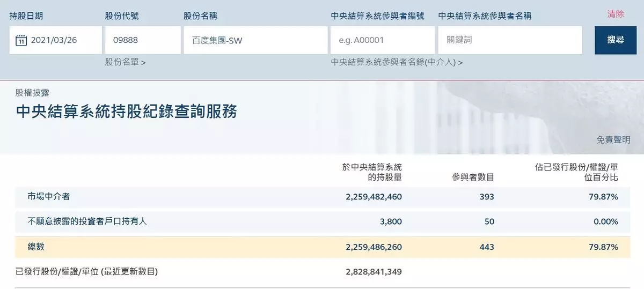Click the participant name 關鍵詞 input
The image size is (644, 289).
click(x=510, y=40)
